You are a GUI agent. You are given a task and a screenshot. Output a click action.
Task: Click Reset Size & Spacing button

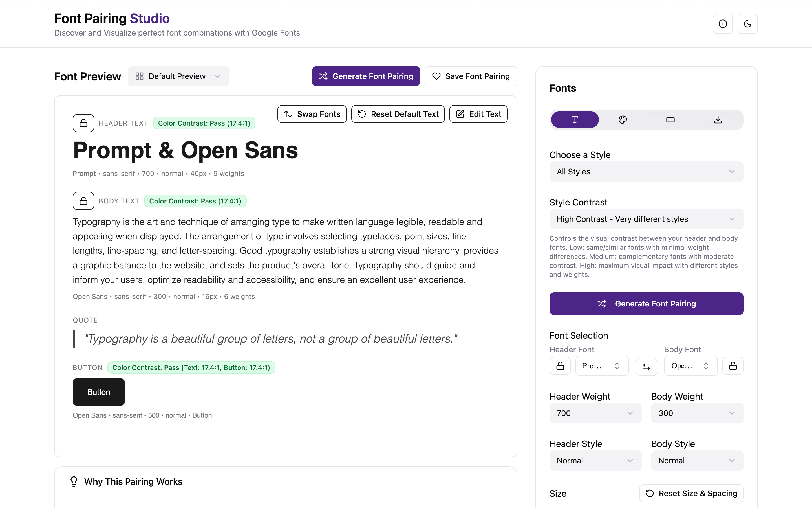[x=691, y=493]
